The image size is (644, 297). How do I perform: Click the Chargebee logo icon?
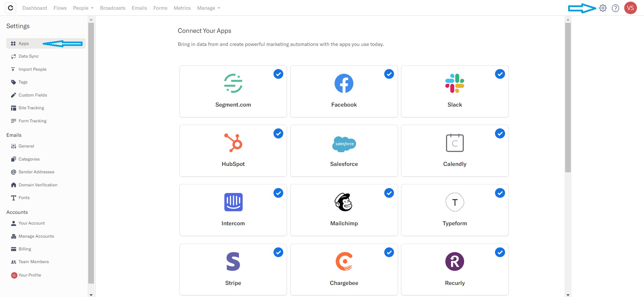(344, 261)
